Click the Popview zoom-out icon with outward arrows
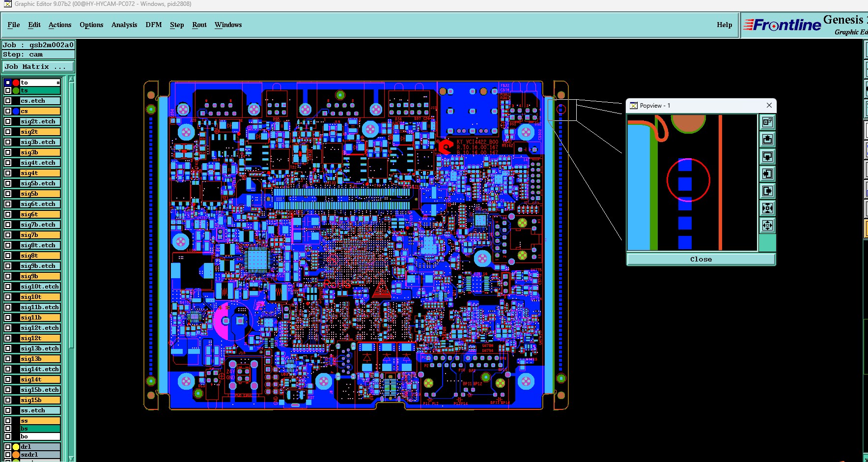Screen dimensions: 868x462 pyautogui.click(x=767, y=226)
